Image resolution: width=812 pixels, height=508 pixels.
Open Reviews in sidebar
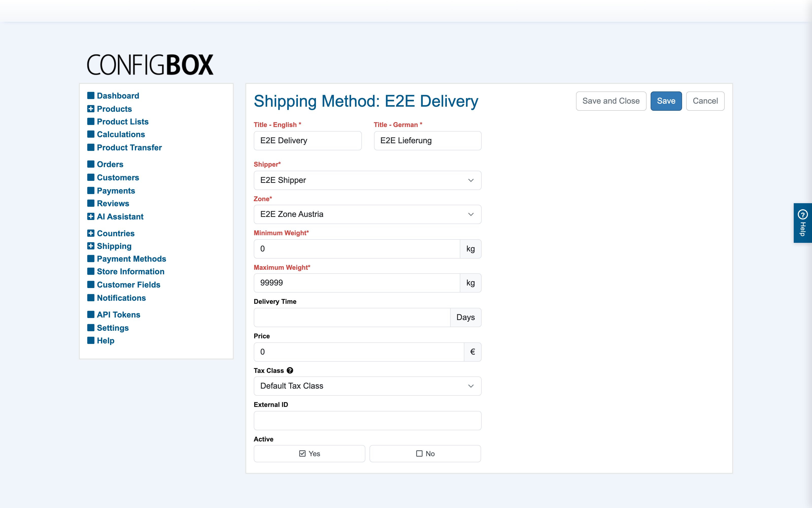click(113, 203)
